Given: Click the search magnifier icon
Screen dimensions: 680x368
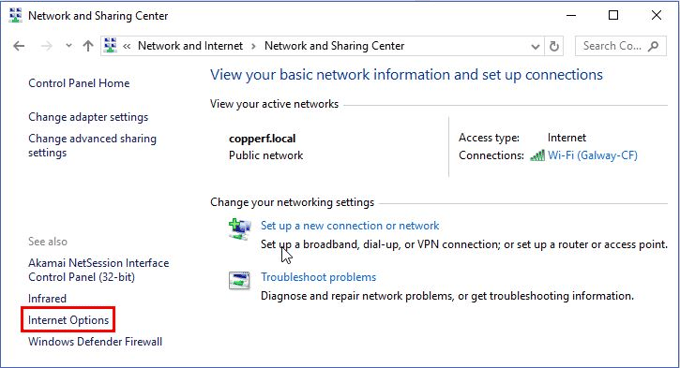Looking at the screenshot, I should click(x=653, y=46).
